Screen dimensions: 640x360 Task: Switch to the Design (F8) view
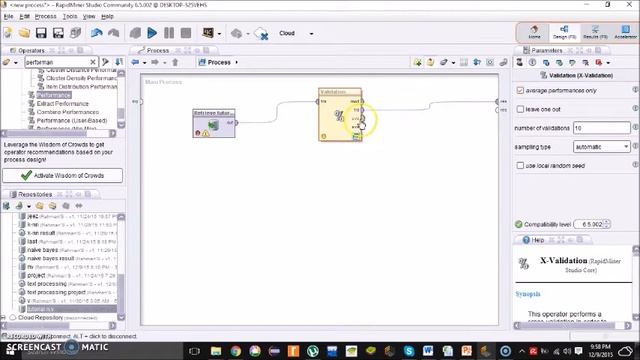point(564,32)
